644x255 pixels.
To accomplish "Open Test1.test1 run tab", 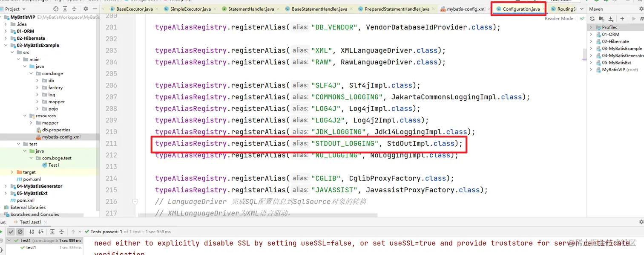I will [31, 222].
